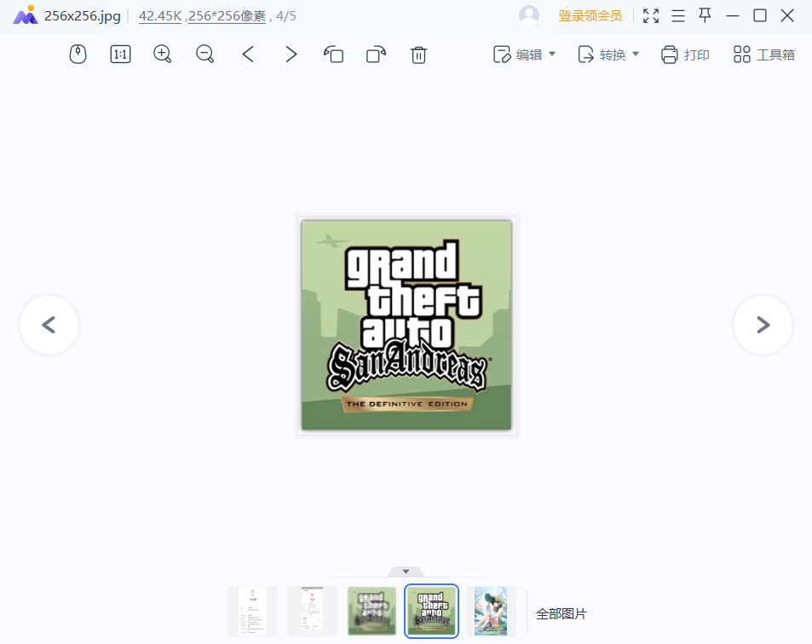Open the 编辑 edit menu

point(524,55)
